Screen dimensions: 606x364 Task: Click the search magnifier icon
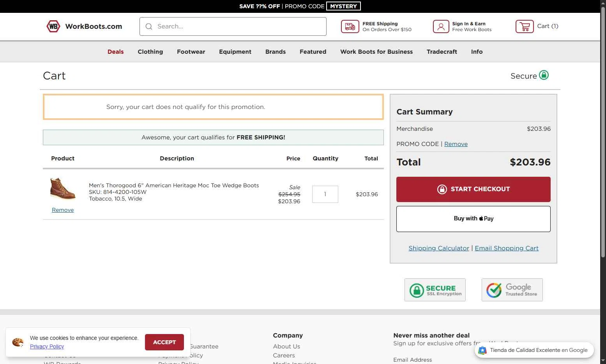click(x=149, y=26)
